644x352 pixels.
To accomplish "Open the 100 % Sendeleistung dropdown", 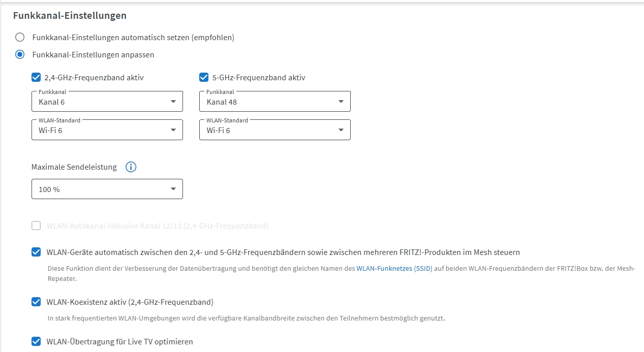I will pos(107,189).
